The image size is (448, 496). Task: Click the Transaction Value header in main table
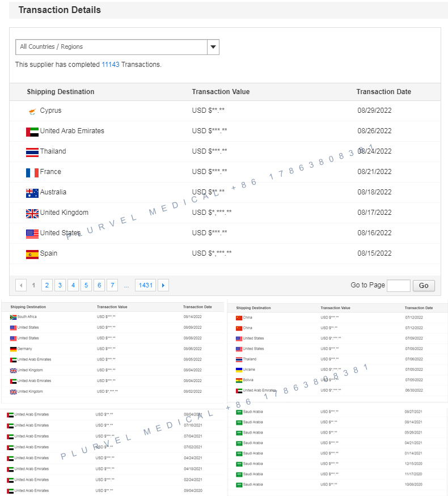pyautogui.click(x=221, y=92)
